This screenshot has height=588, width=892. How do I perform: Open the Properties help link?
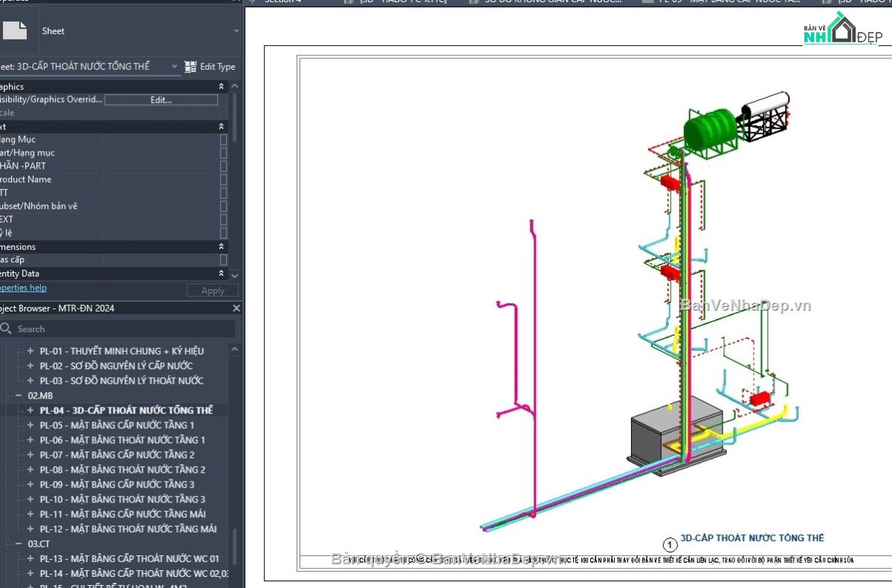(22, 288)
